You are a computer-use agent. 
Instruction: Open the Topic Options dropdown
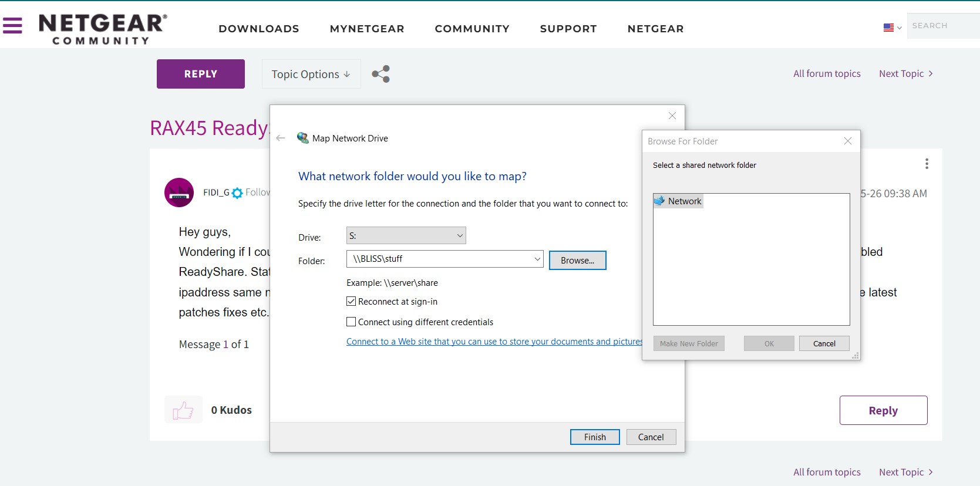coord(311,75)
